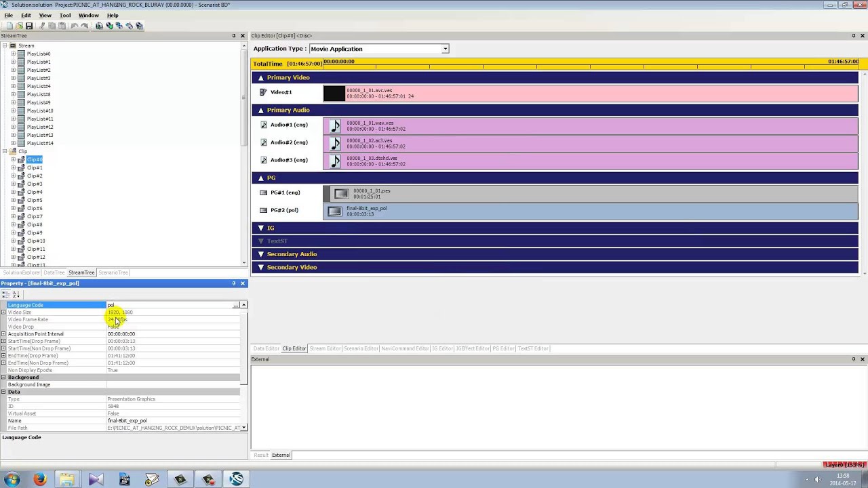Viewport: 868px width, 488px height.
Task: Expand the Secondary Audio section
Action: point(260,254)
